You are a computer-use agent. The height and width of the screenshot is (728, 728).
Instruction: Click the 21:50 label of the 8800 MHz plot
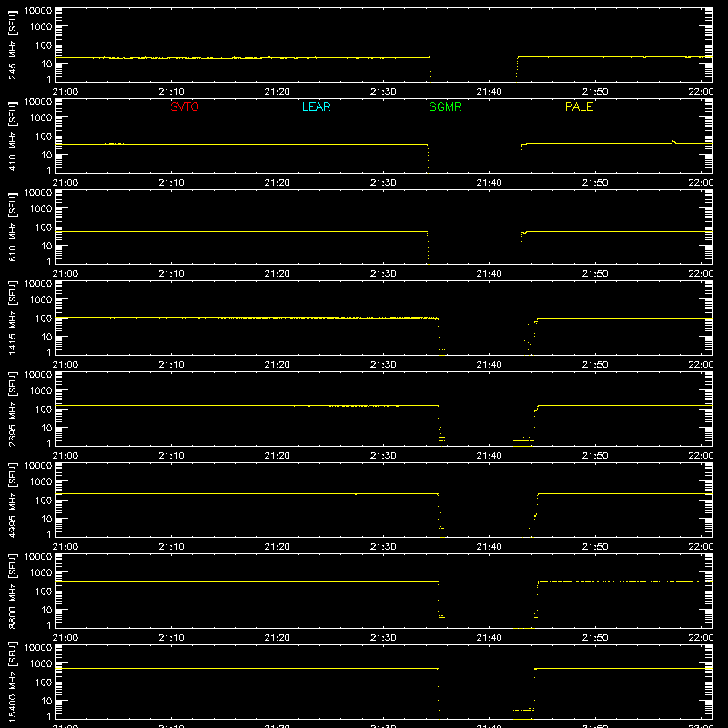(x=595, y=638)
